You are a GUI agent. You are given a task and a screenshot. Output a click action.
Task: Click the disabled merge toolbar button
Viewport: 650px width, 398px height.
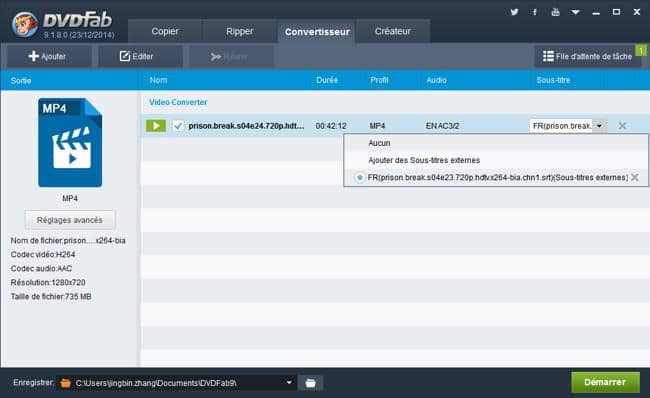click(x=230, y=56)
